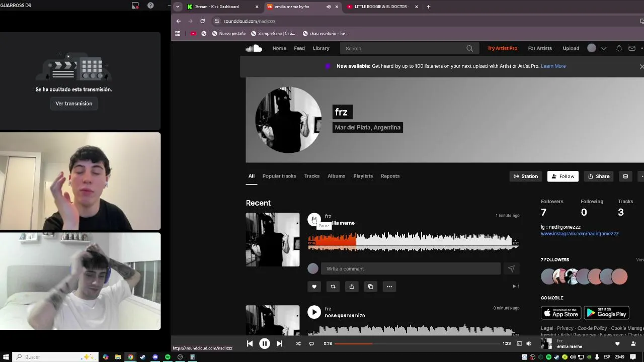This screenshot has height=362, width=644.
Task: Switch to the Tracks tab
Action: pyautogui.click(x=312, y=176)
